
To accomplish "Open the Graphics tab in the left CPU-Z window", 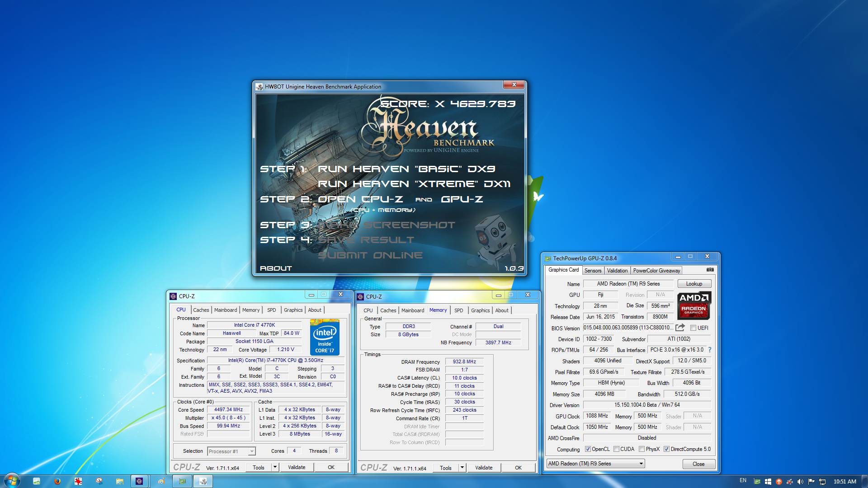I will point(293,310).
